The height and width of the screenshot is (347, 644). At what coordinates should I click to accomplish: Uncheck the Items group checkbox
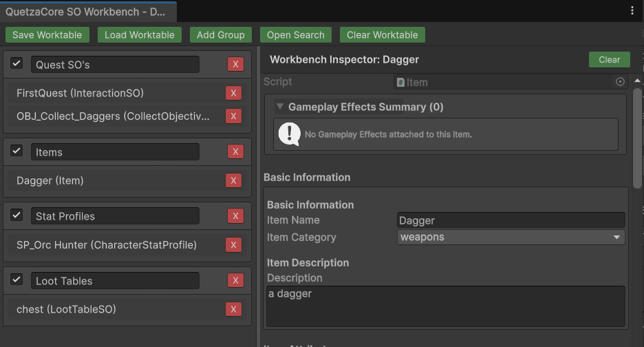17,151
